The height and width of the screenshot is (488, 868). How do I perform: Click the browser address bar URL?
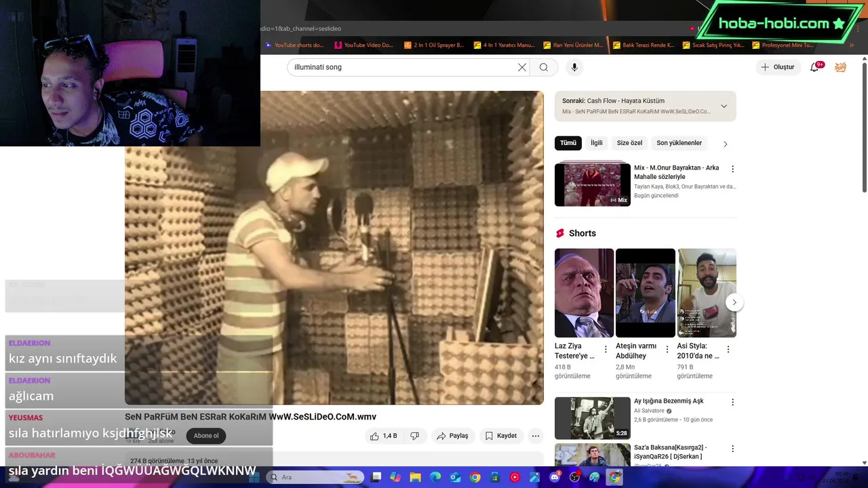point(301,28)
